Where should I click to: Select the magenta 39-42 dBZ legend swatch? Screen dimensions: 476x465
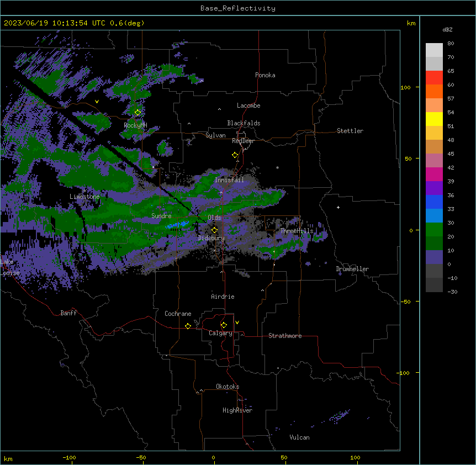click(434, 174)
